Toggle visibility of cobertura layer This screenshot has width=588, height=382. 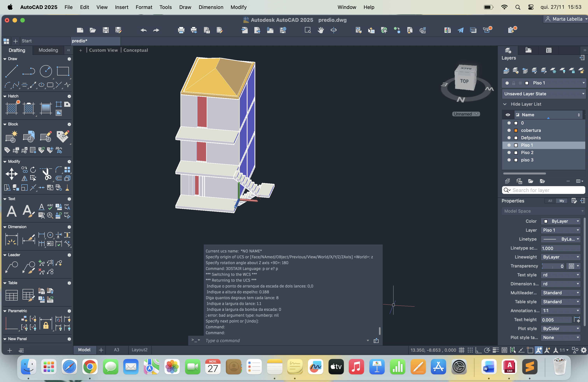[509, 131]
